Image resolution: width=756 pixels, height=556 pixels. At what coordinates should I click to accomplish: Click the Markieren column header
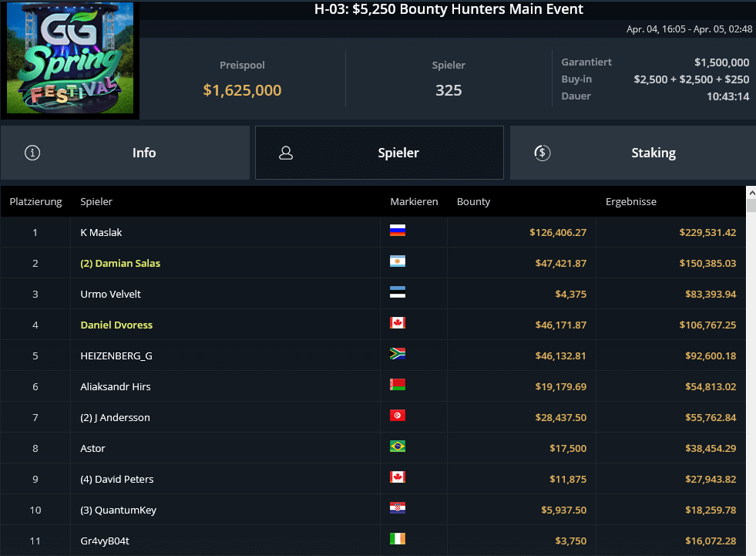pyautogui.click(x=414, y=202)
